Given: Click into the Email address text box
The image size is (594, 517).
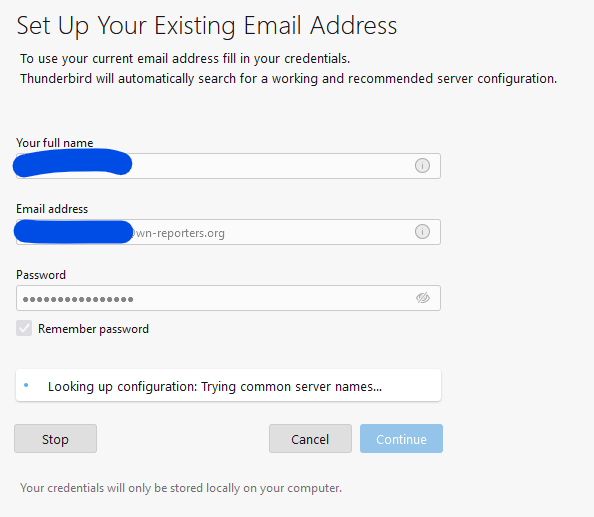Looking at the screenshot, I should [228, 232].
